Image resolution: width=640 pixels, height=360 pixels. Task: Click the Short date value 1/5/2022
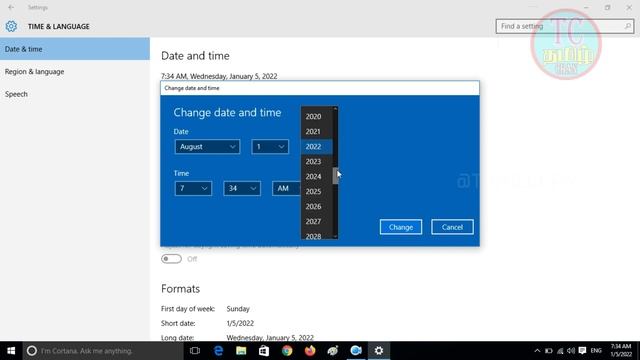(240, 323)
